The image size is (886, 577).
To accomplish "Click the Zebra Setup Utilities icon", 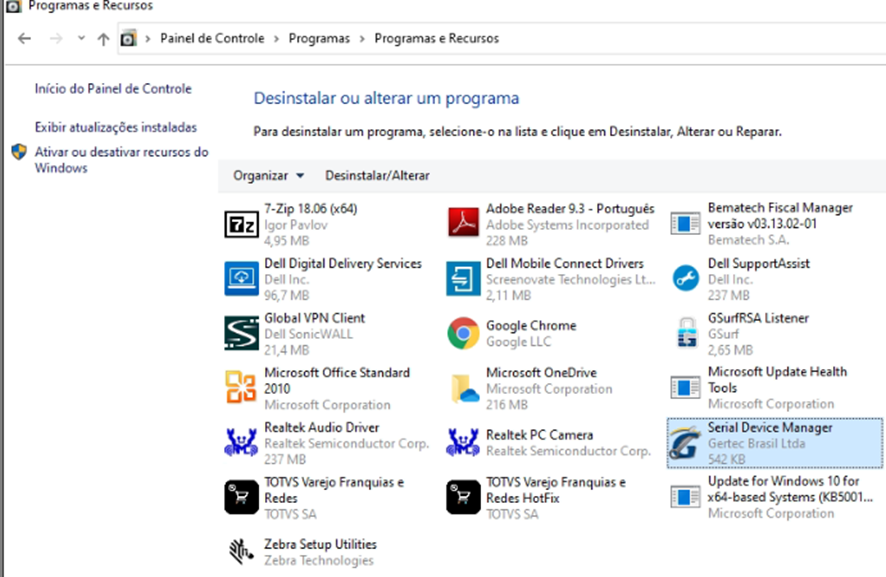I will 241,552.
